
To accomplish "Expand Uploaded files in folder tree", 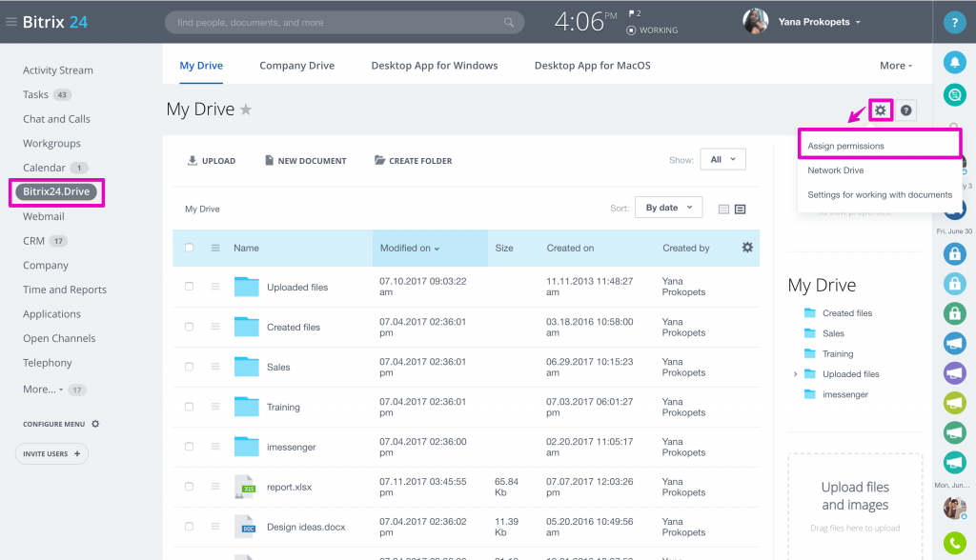I will (x=795, y=374).
